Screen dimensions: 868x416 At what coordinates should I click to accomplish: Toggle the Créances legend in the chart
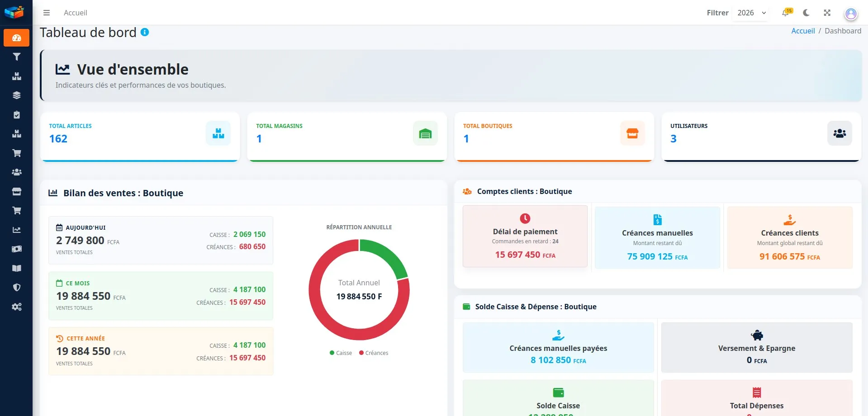[x=374, y=353]
